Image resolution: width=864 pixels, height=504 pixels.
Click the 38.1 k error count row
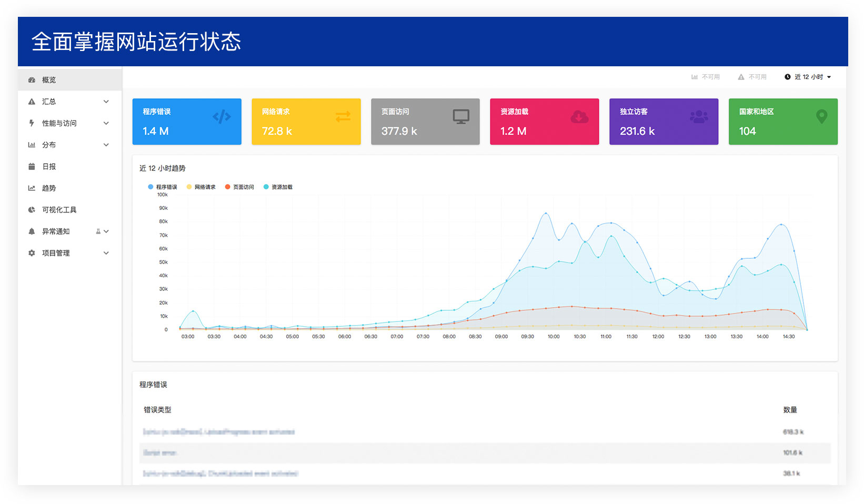pos(485,473)
